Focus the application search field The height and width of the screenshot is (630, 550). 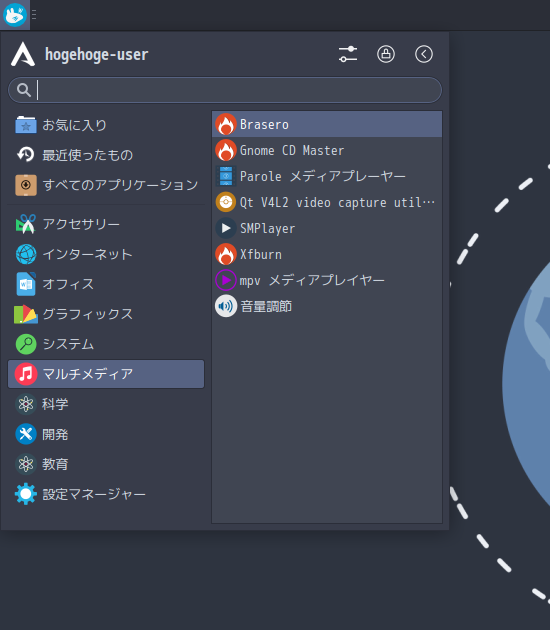click(225, 90)
